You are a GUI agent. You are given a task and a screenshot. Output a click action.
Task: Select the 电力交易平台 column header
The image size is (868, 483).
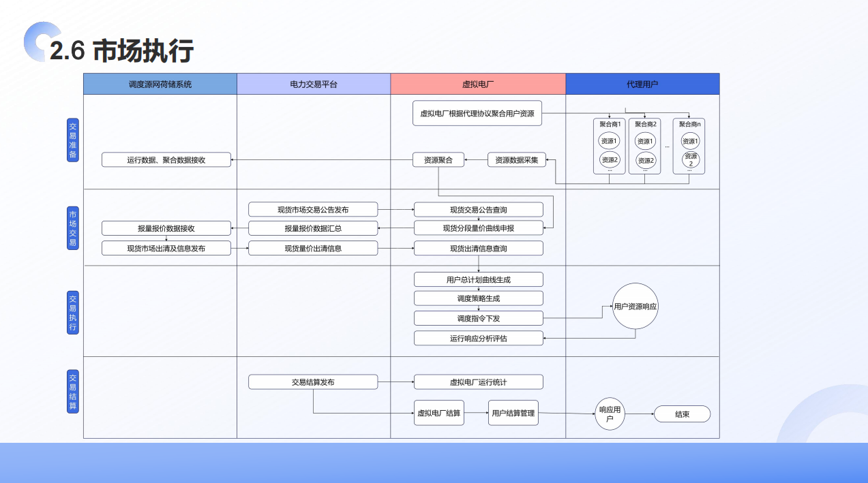pyautogui.click(x=314, y=84)
